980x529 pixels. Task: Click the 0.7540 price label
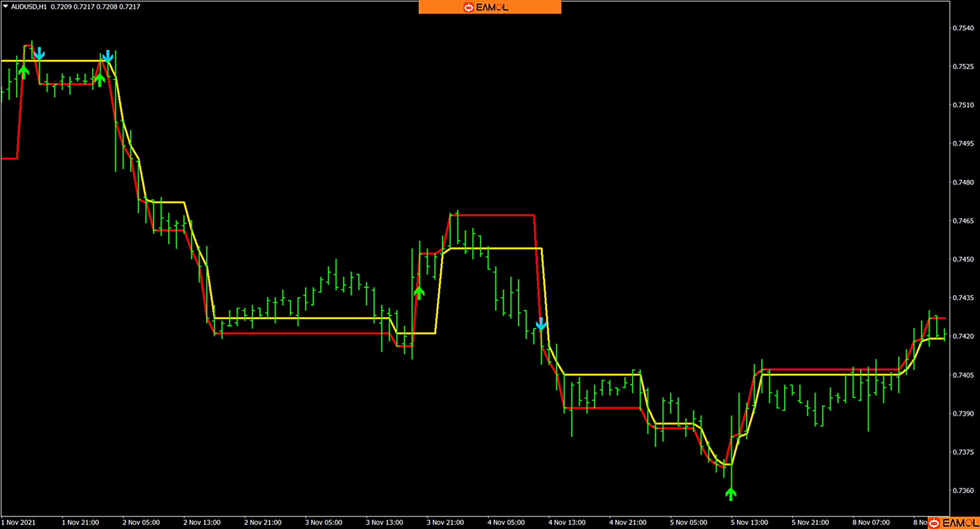click(963, 28)
